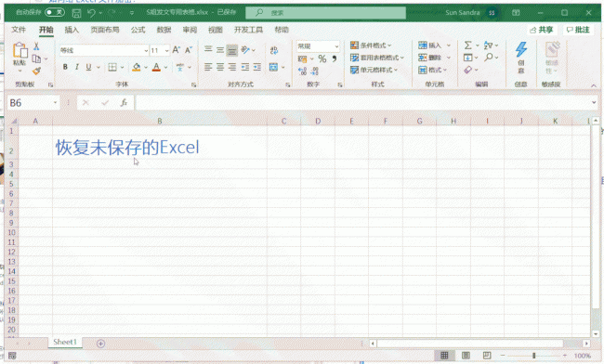Toggle the bottom align button
This screenshot has height=364, width=604.
tap(232, 50)
